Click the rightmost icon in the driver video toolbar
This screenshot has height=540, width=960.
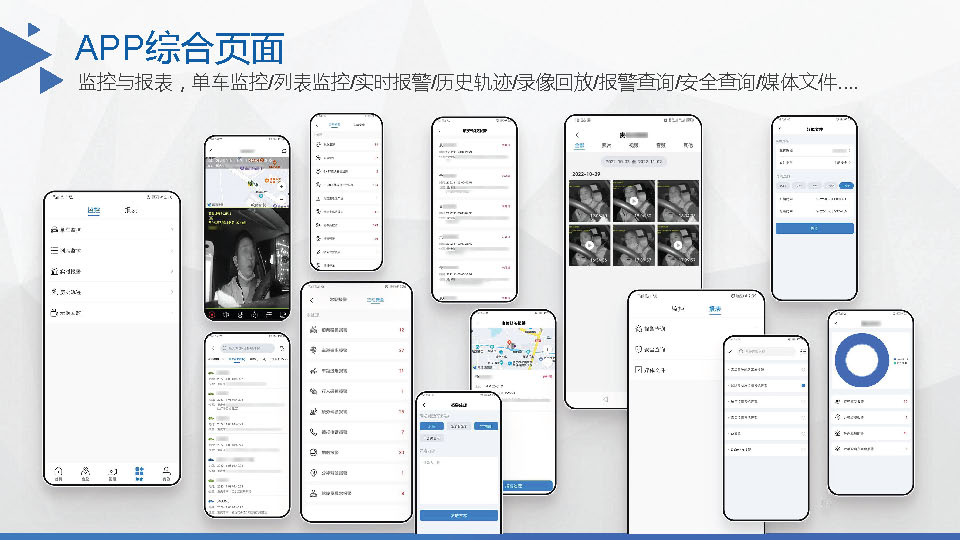[283, 315]
